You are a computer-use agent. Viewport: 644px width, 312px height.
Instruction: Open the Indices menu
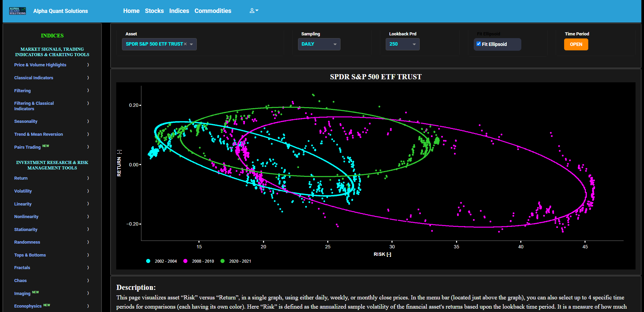pos(179,11)
